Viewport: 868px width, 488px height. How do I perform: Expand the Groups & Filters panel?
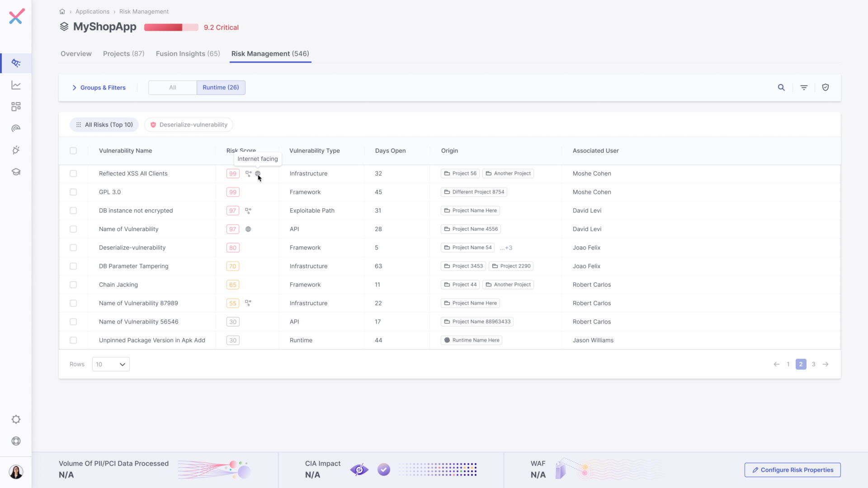coord(99,87)
